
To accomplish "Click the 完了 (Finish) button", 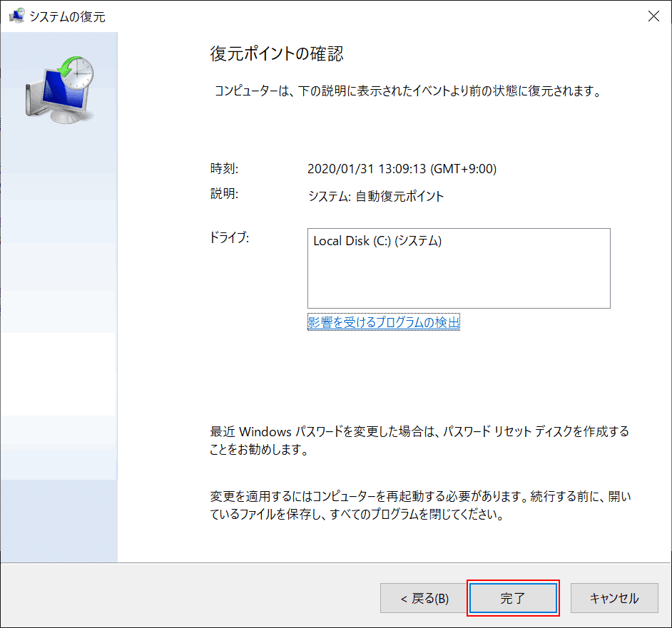I will coord(513,598).
